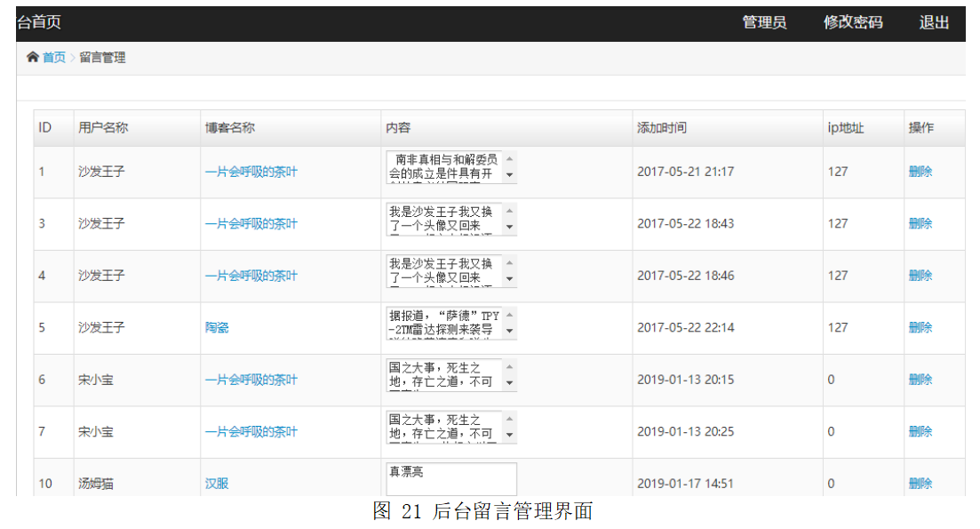Click username 沙发王子 in row ID 5
Image resolution: width=980 pixels, height=529 pixels.
(x=101, y=327)
